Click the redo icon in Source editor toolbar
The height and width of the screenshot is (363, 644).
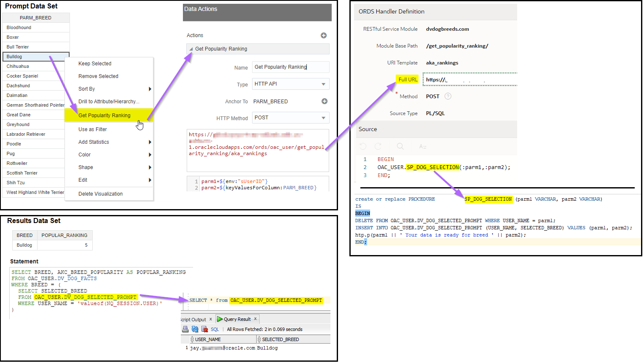pos(378,146)
